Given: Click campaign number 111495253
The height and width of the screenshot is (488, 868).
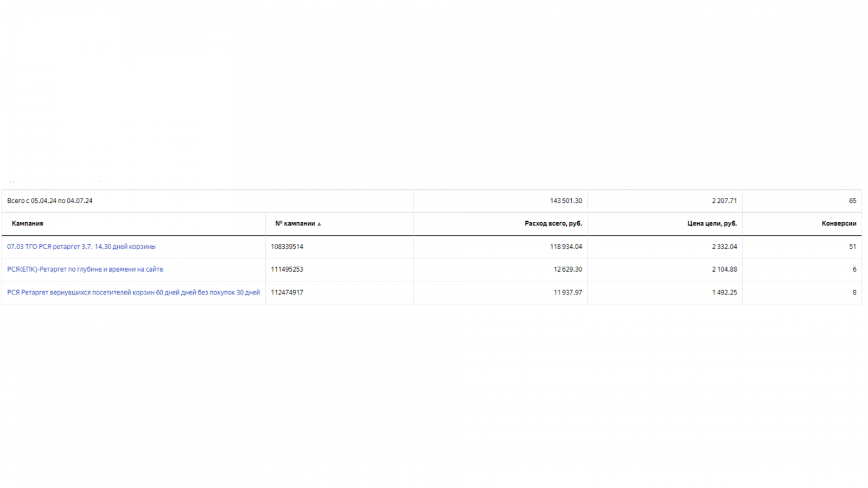Looking at the screenshot, I should pos(287,269).
